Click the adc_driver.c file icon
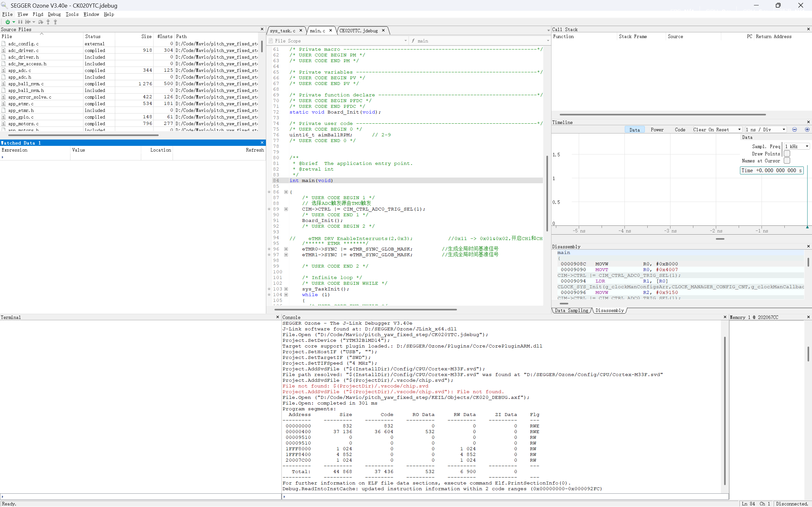 tap(4, 51)
